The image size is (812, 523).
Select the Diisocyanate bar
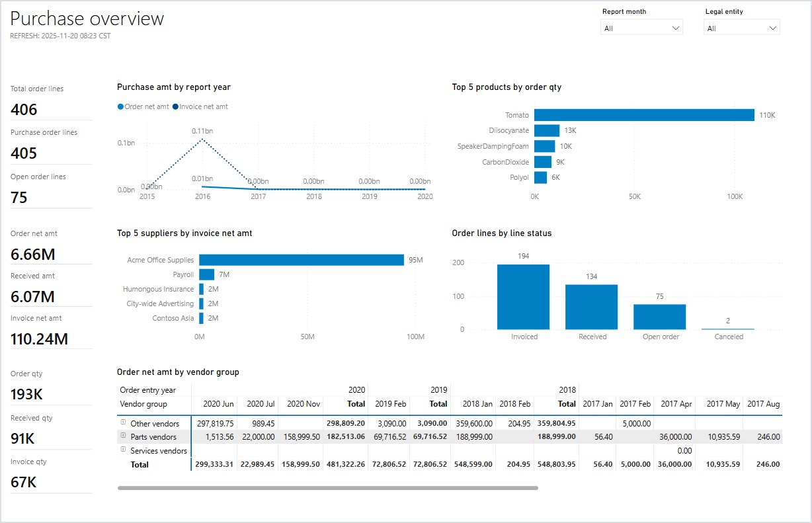pyautogui.click(x=547, y=131)
